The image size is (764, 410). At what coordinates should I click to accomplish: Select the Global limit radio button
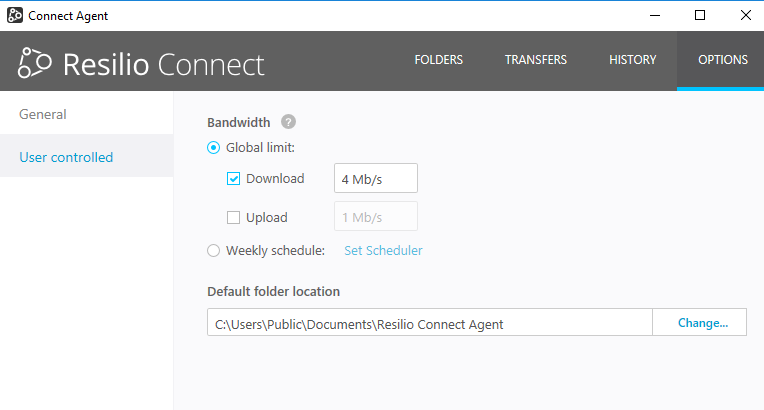(213, 148)
